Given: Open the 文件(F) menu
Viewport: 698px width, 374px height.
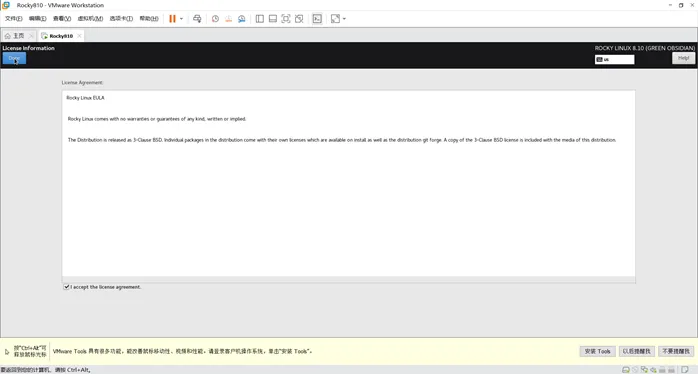Looking at the screenshot, I should (13, 19).
